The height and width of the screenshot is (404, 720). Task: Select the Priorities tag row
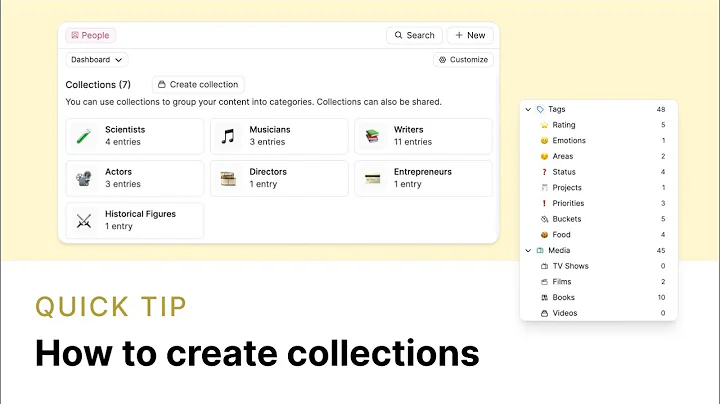(x=599, y=203)
